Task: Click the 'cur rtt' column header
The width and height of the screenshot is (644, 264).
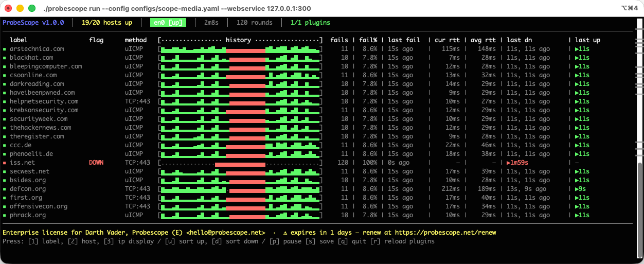Action: [447, 40]
